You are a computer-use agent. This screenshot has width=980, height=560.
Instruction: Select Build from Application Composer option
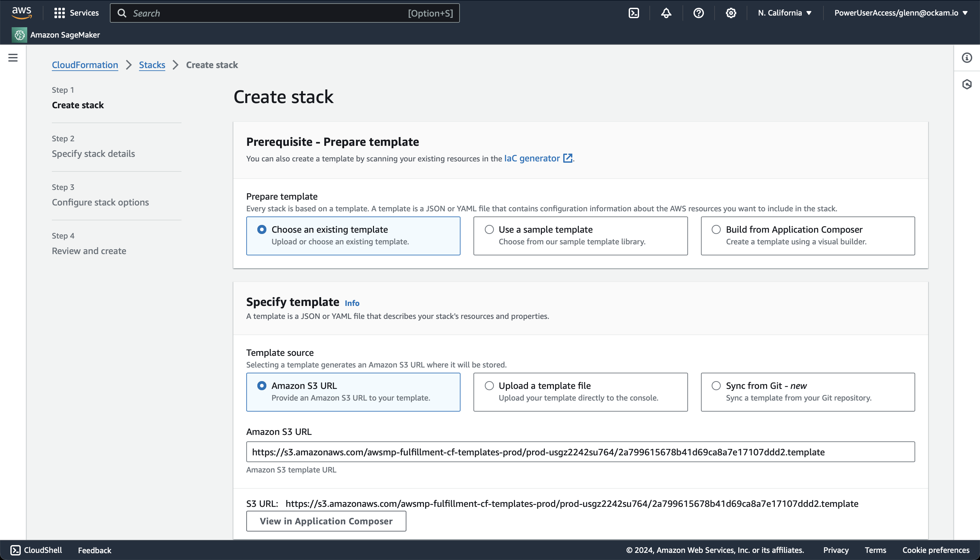coord(716,229)
